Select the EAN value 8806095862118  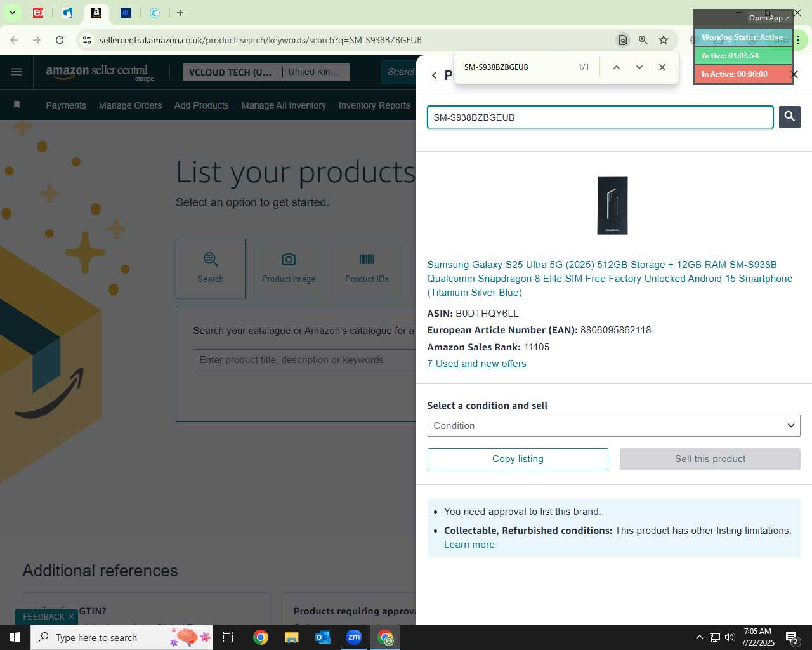pos(615,330)
